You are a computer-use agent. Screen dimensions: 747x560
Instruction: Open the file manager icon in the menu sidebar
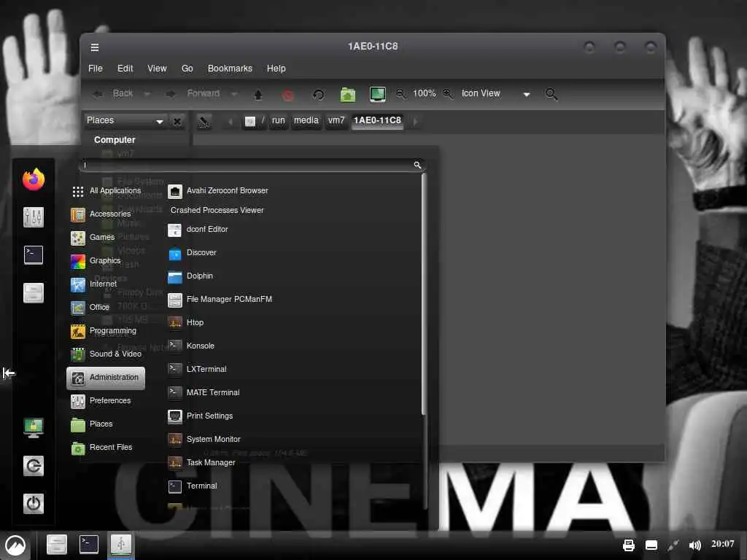(34, 292)
